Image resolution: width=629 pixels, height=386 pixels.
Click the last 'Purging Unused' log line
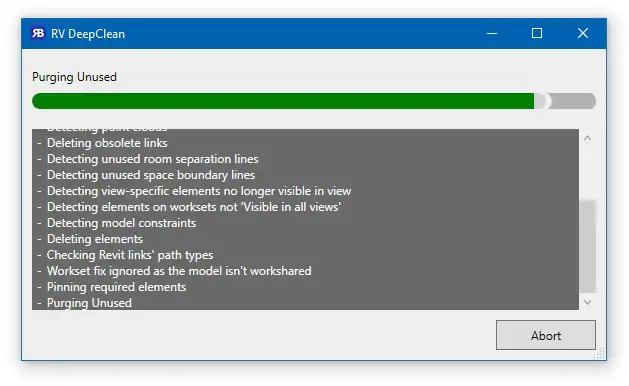click(89, 303)
